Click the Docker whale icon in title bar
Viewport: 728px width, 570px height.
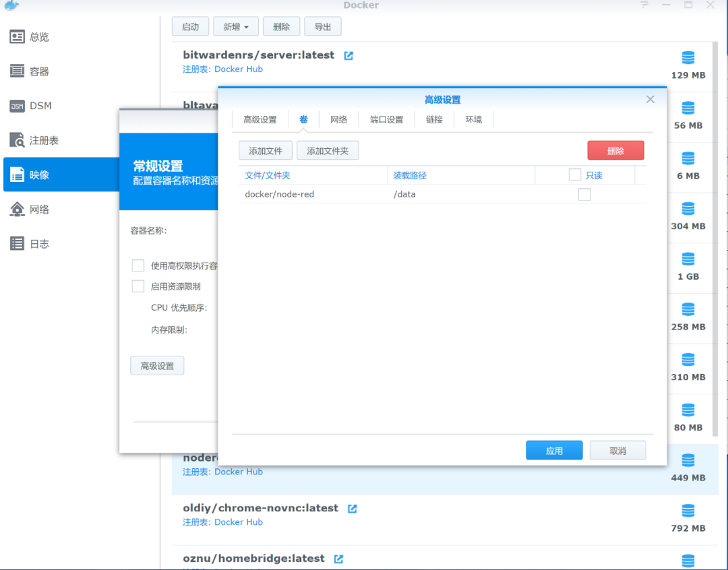[11, 5]
